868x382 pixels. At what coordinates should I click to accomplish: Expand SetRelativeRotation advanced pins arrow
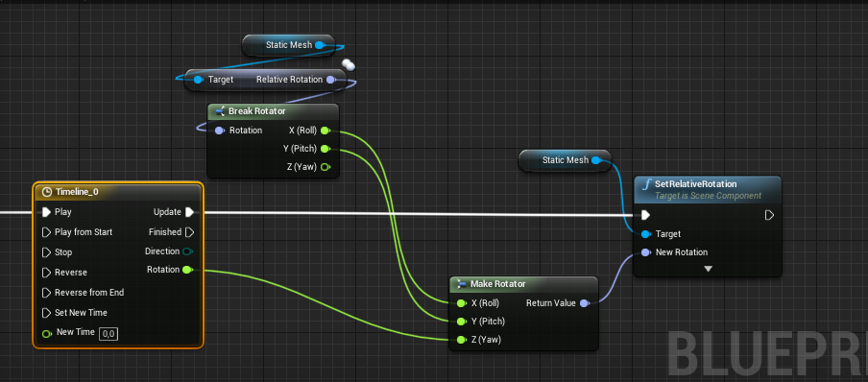tap(708, 269)
